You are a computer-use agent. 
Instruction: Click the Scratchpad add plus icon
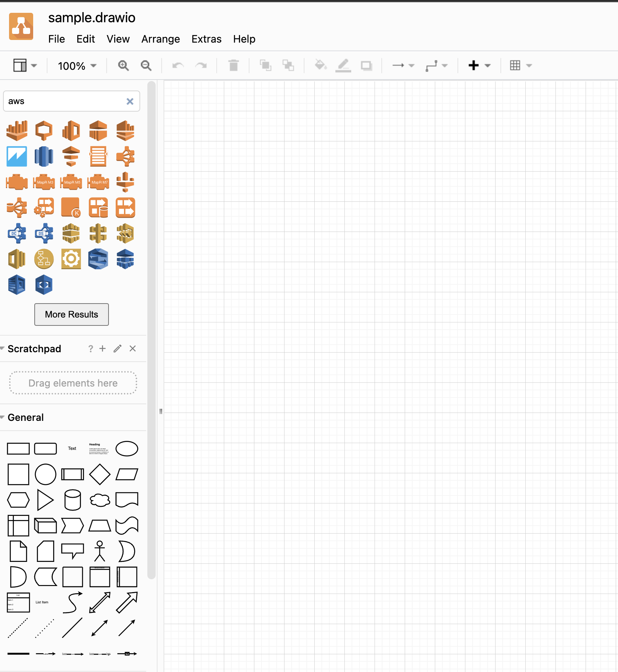102,348
